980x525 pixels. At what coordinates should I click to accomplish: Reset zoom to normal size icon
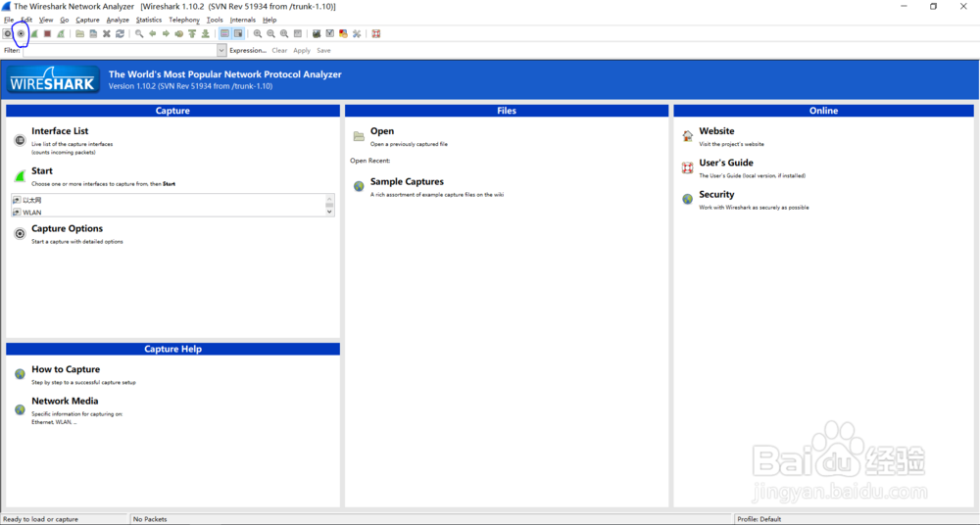coord(284,33)
